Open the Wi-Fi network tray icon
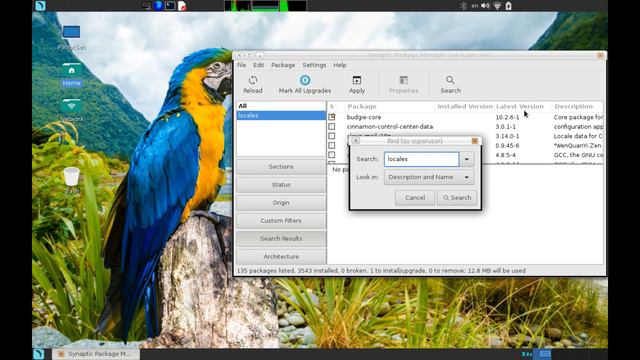Viewport: 640px width, 360px height. coord(497,6)
